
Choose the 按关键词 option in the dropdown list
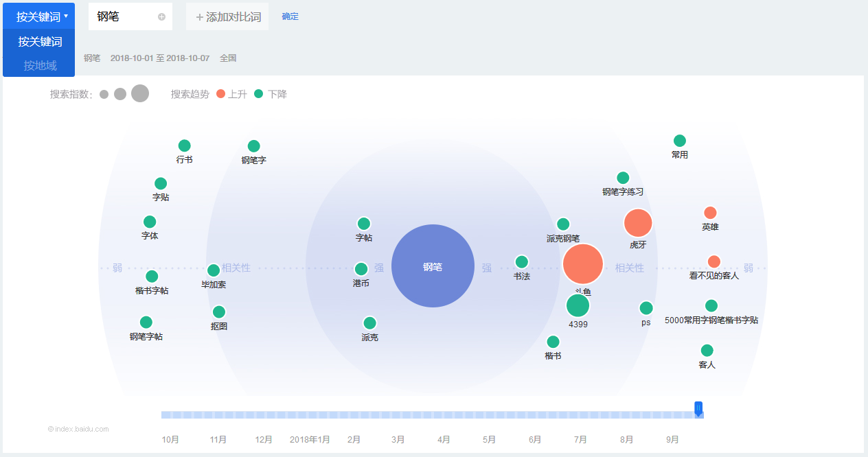pos(39,42)
